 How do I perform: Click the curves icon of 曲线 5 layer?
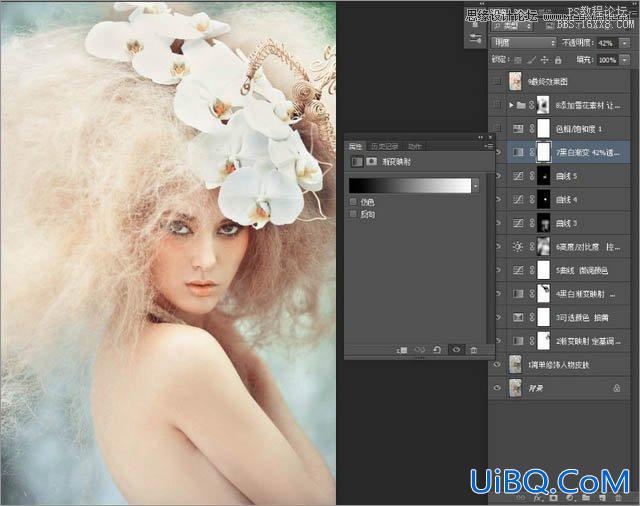tap(518, 176)
